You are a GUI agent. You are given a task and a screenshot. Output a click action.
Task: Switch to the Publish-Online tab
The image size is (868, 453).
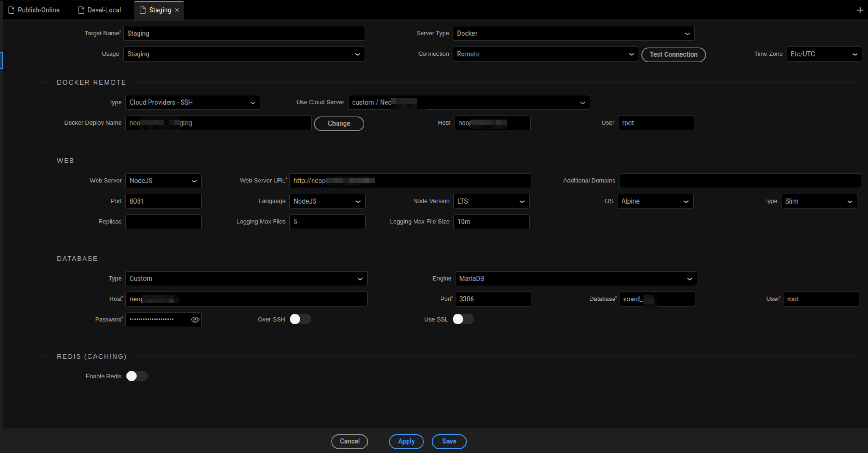[x=38, y=11]
